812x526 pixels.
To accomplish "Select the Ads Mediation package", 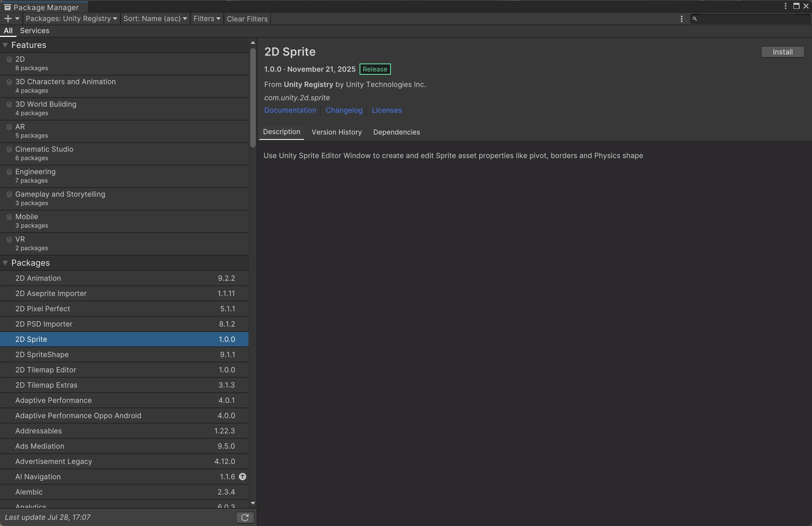I will coord(124,446).
